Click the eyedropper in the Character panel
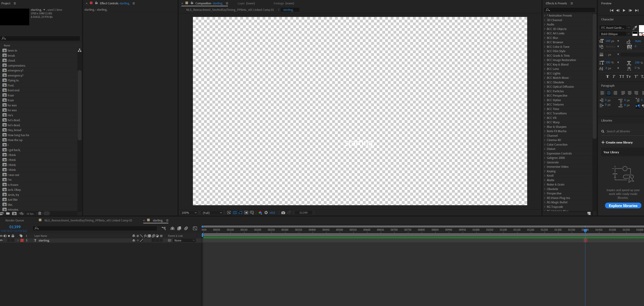This screenshot has height=306, width=644. click(634, 28)
